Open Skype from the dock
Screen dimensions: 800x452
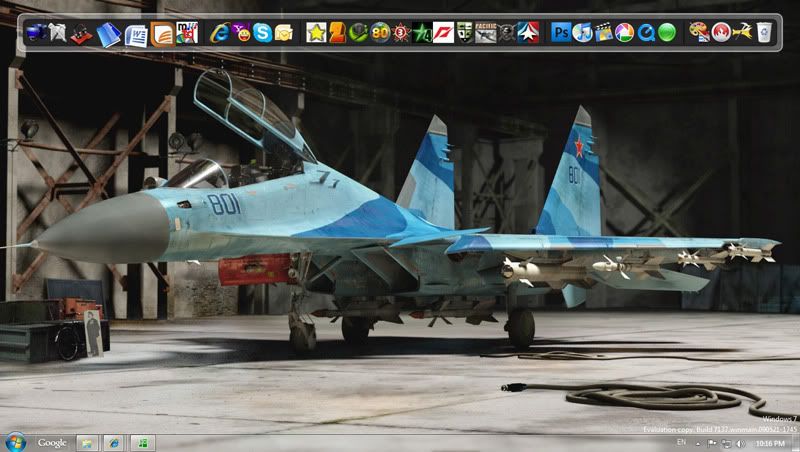pyautogui.click(x=262, y=33)
